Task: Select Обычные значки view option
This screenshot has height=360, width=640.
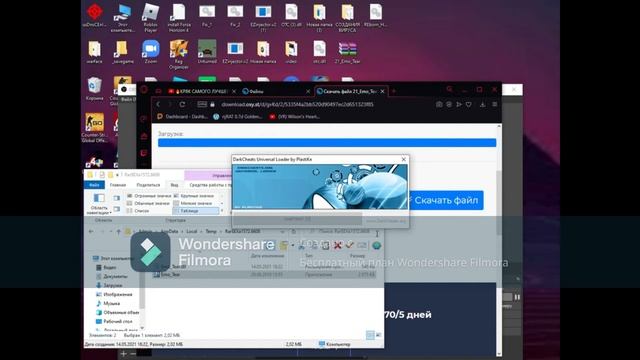Action: click(148, 203)
